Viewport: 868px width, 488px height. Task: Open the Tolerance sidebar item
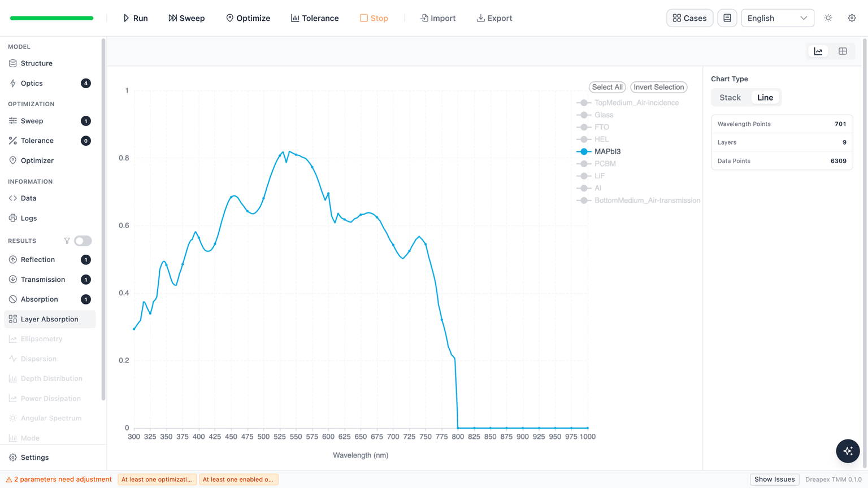click(50, 141)
